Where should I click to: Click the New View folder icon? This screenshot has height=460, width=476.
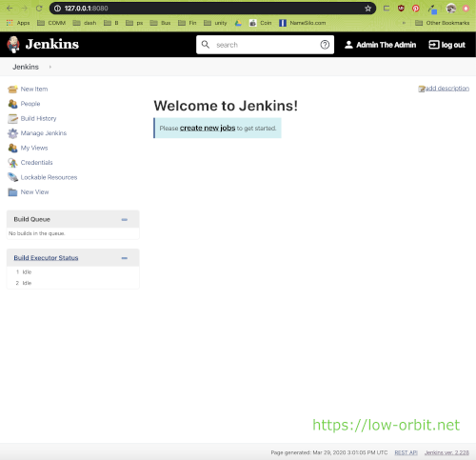point(12,192)
